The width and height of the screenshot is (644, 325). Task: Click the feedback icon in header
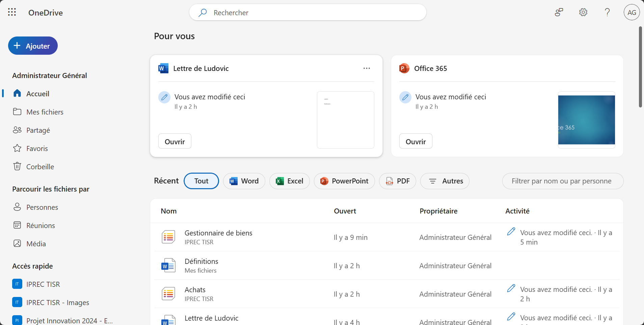tap(559, 12)
